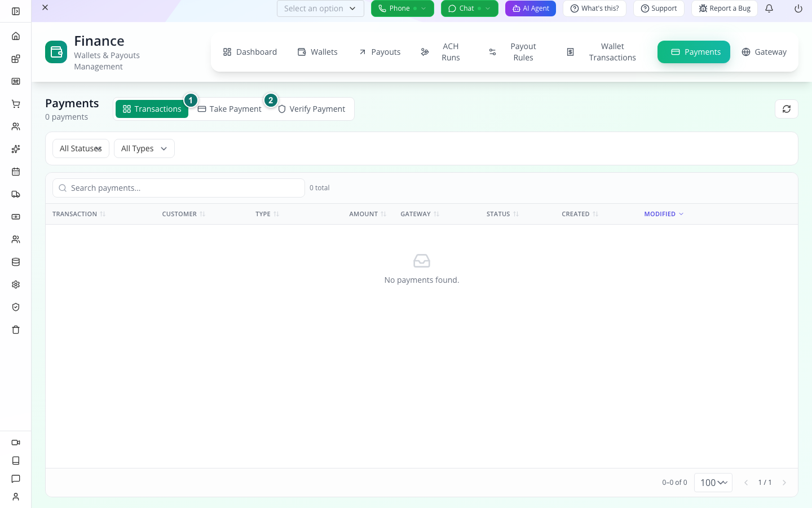Open the shopping cart sidebar icon
Screen dimensions: 812x508
pyautogui.click(x=16, y=104)
